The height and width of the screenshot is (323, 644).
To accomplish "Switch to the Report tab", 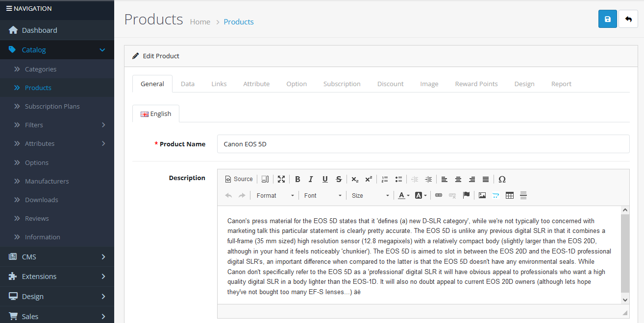I will pos(561,84).
